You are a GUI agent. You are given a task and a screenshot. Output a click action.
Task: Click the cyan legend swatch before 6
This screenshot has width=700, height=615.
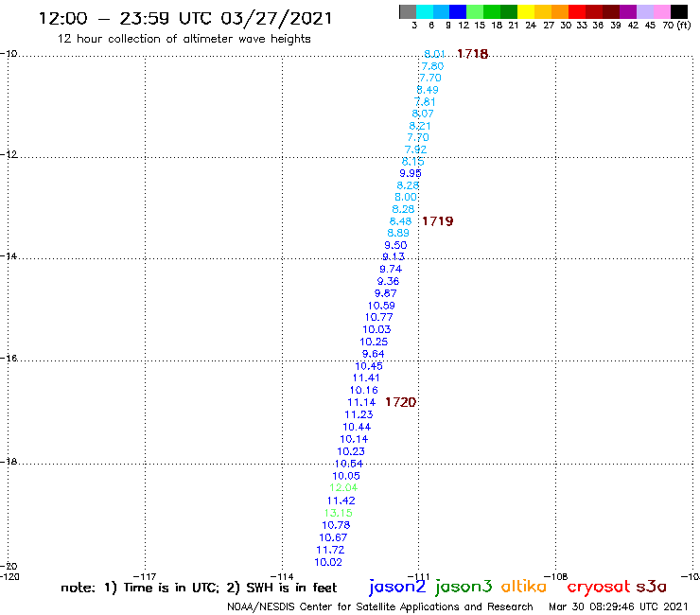pyautogui.click(x=425, y=11)
